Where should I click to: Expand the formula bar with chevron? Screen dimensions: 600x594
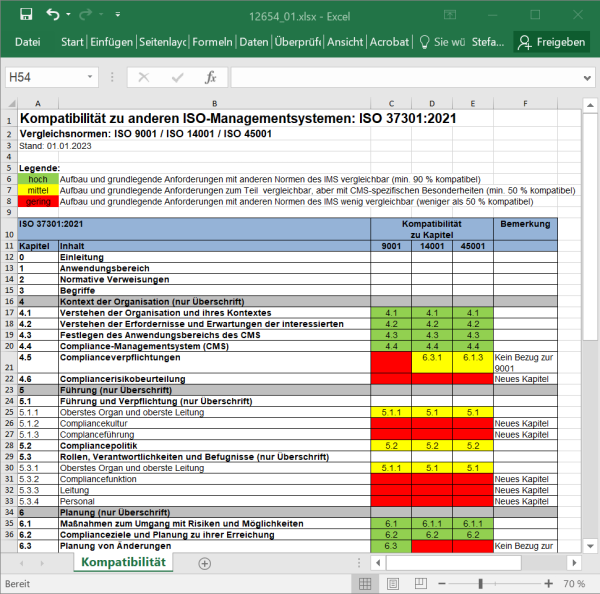587,78
